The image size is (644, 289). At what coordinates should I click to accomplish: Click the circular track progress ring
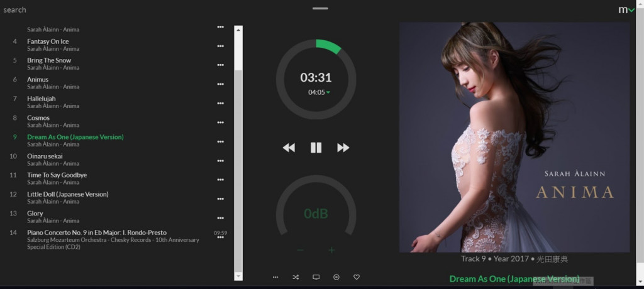(x=316, y=80)
